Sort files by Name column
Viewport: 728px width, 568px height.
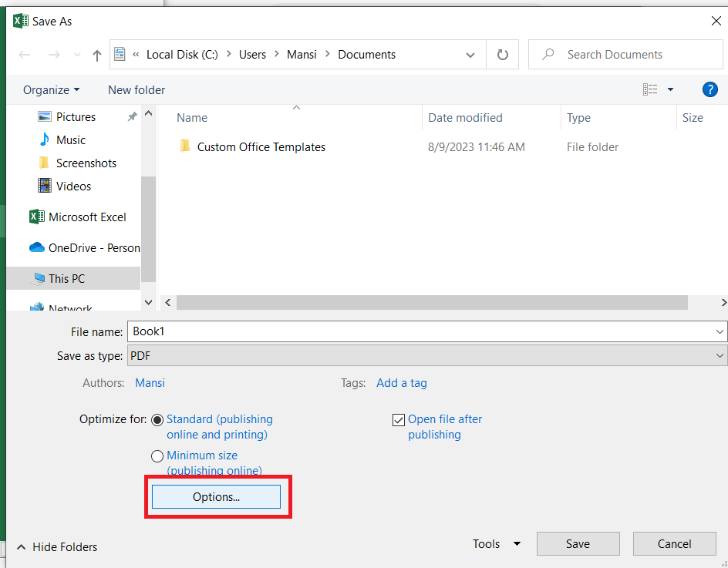coord(192,118)
